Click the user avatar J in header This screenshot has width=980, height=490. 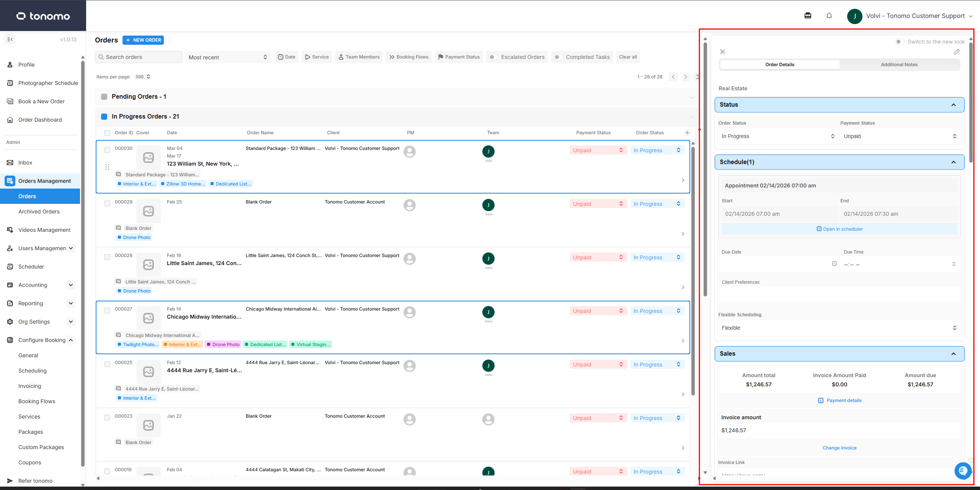pos(854,16)
